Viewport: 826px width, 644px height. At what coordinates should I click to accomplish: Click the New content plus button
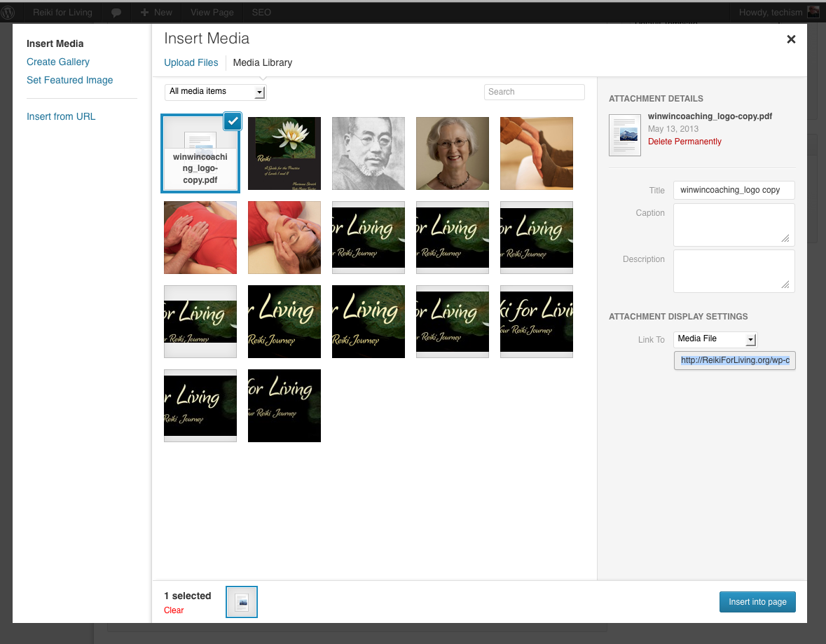156,13
